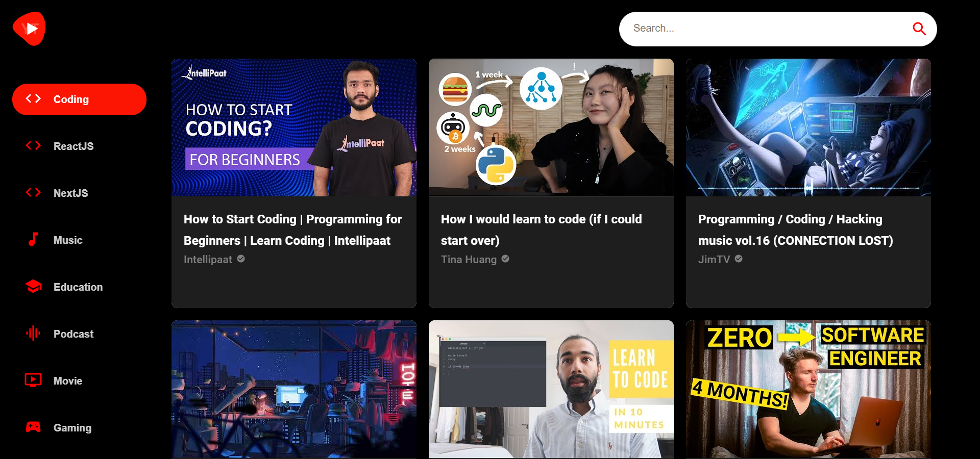980x459 pixels.
Task: Click the Podcast waveform icon
Action: (x=33, y=334)
